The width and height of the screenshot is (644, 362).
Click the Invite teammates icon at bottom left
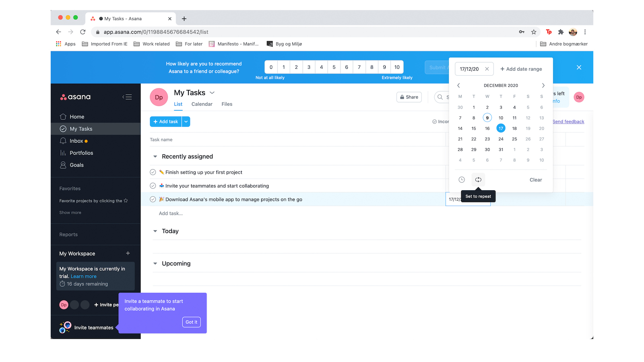click(65, 327)
